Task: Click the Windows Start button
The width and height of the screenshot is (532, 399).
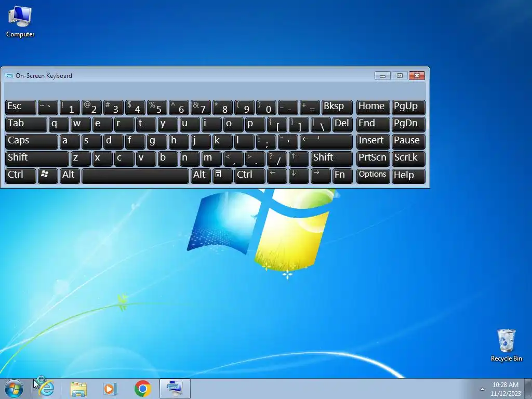Action: [14, 389]
